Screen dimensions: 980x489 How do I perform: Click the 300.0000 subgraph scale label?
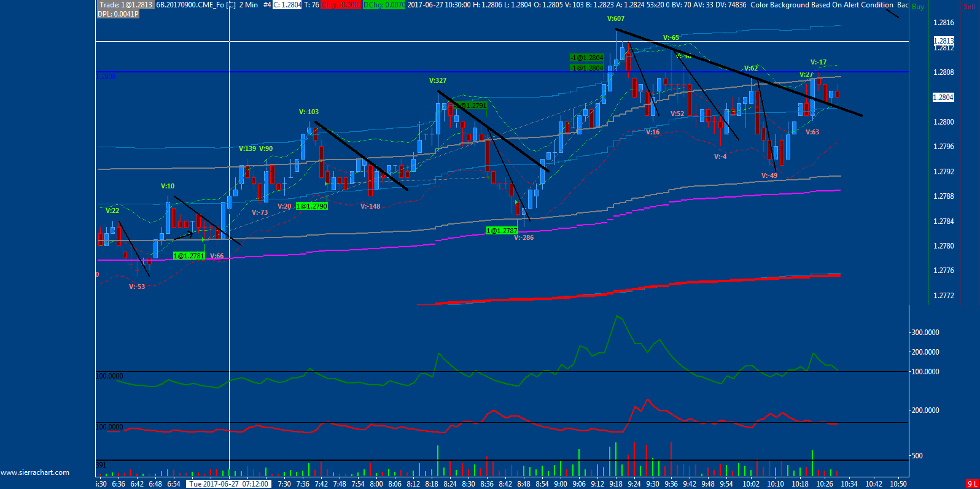pyautogui.click(x=925, y=332)
